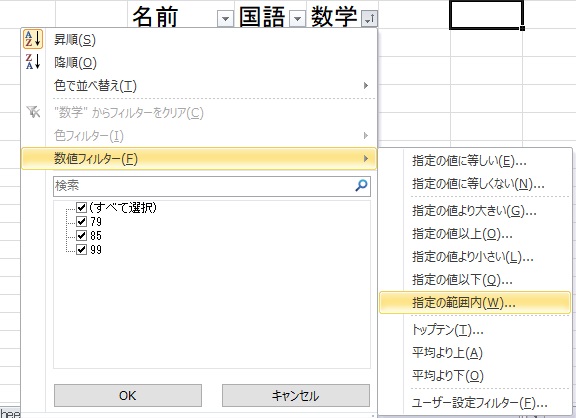Click the descending Z-A sort icon
Image resolution: width=576 pixels, height=418 pixels.
33,62
